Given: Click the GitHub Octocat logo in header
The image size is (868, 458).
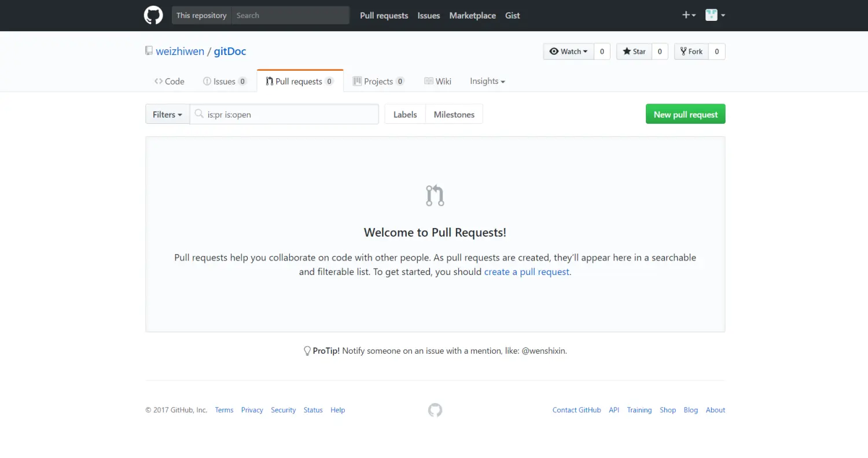Looking at the screenshot, I should pyautogui.click(x=153, y=16).
